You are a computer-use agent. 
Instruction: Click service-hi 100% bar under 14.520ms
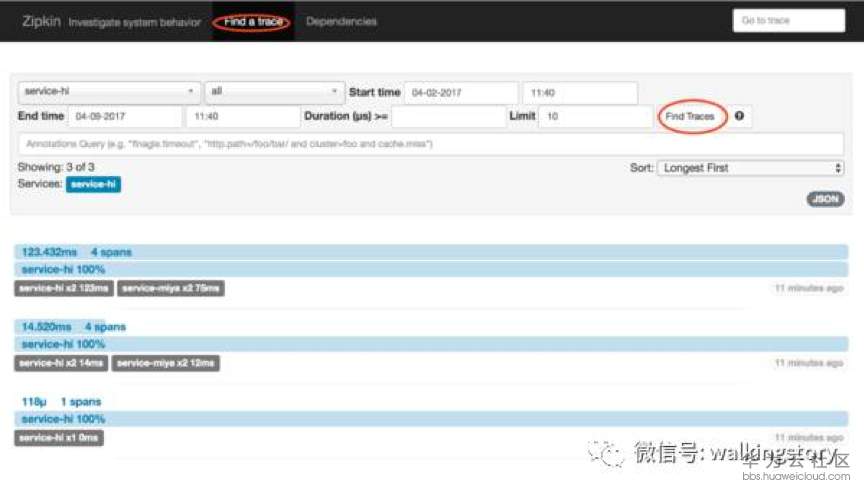point(431,344)
